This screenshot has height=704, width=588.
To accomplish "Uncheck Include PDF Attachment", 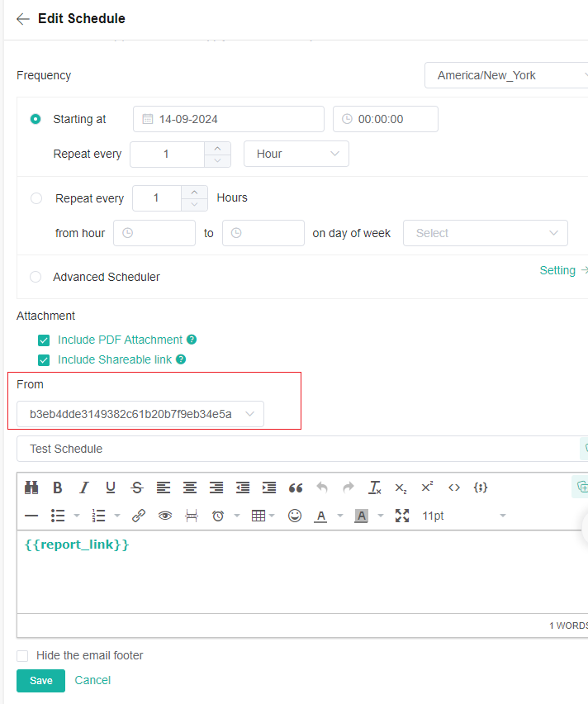I will (x=45, y=340).
